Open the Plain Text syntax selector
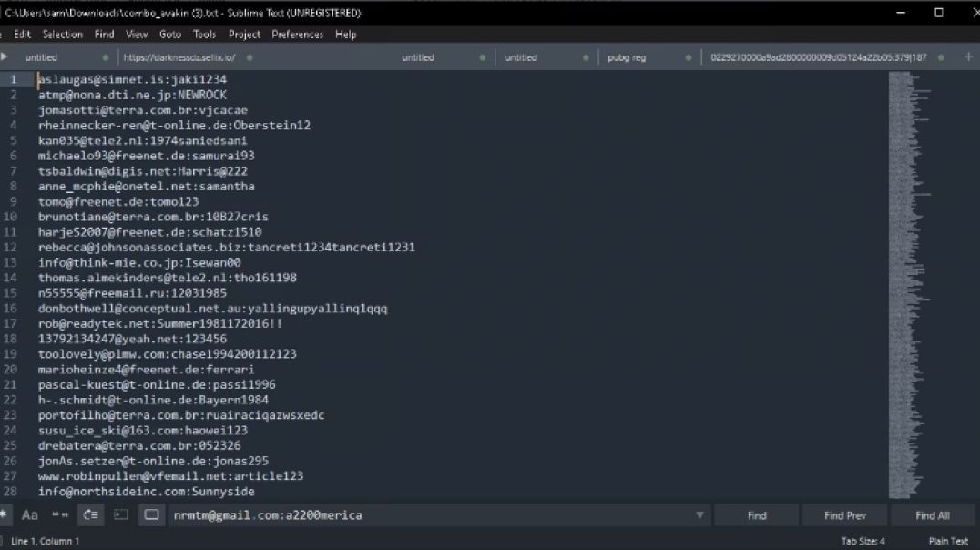Image resolution: width=980 pixels, height=550 pixels. (948, 541)
